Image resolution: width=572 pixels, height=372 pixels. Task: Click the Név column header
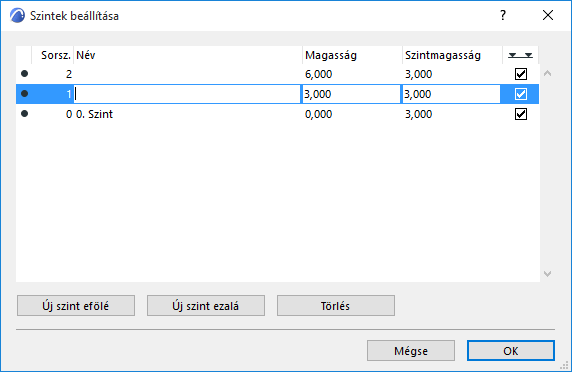coord(86,55)
